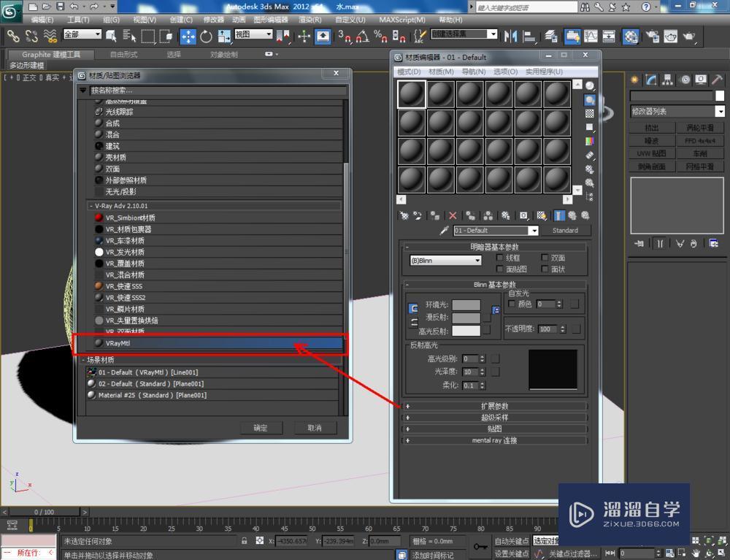
Task: Open 模式(D) menu in Material Editor
Action: (409, 72)
